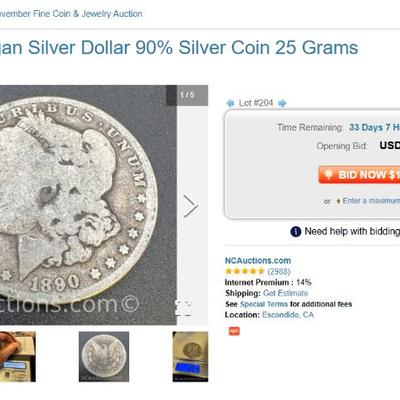This screenshot has width=400, height=400.
Task: Click Get Estimate for shipping
Action: [285, 293]
